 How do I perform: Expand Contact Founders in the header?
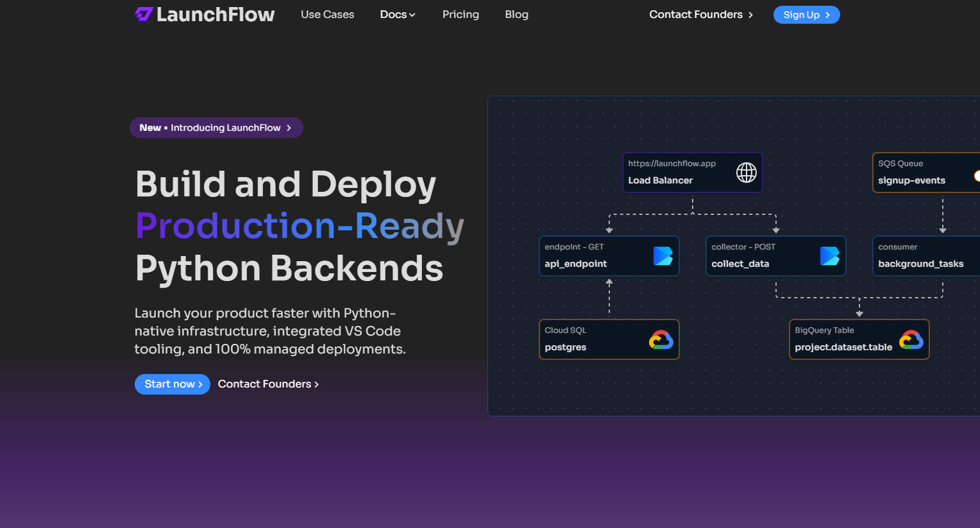pyautogui.click(x=700, y=14)
